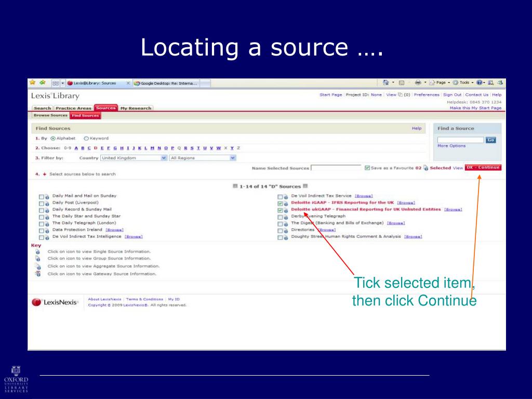The height and width of the screenshot is (399, 532).
Task: Switch to the Practice Areas tab
Action: click(x=73, y=108)
